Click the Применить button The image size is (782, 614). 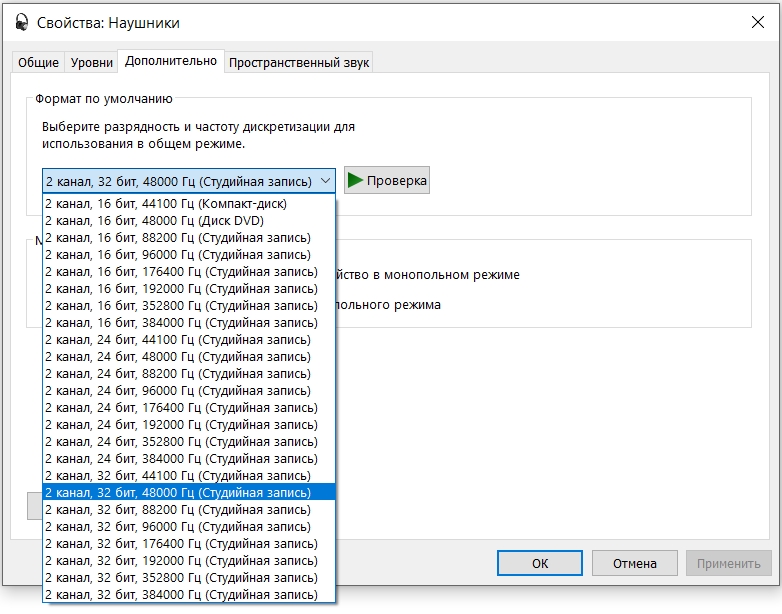729,563
